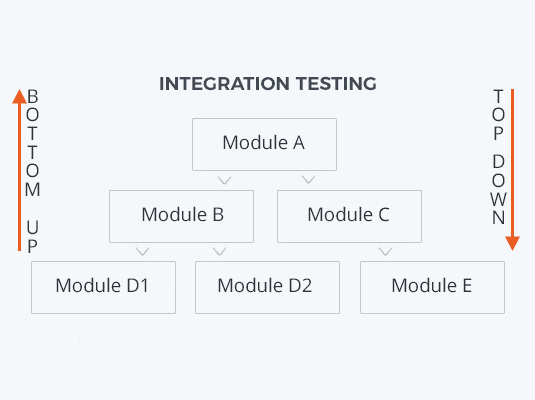Screen dimensions: 535x400
Task: Click the orange Bottom Up arrowhead
Action: coord(19,96)
